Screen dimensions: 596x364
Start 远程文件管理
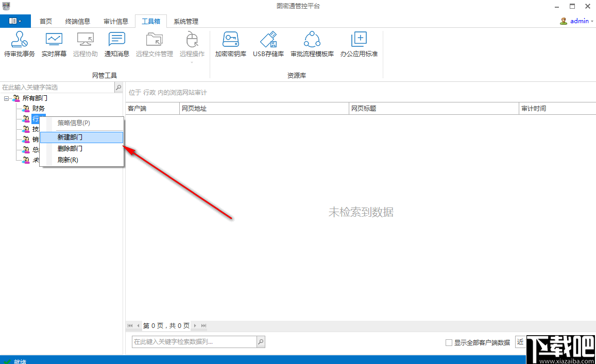[x=153, y=45]
